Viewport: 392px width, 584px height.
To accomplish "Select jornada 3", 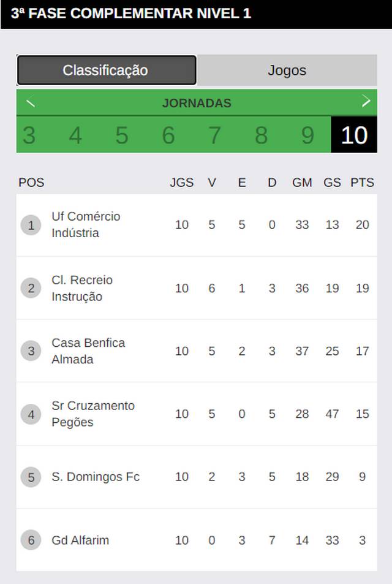I will coord(29,135).
